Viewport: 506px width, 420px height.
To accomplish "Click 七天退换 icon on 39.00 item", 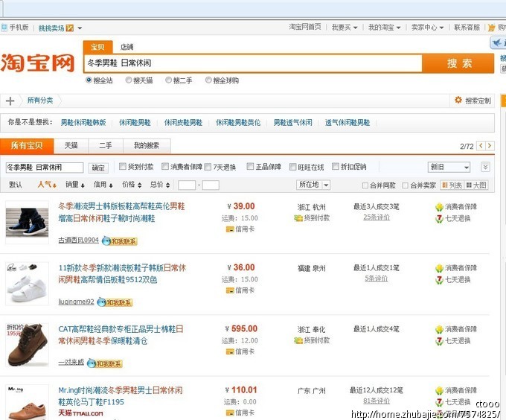I will coord(439,218).
